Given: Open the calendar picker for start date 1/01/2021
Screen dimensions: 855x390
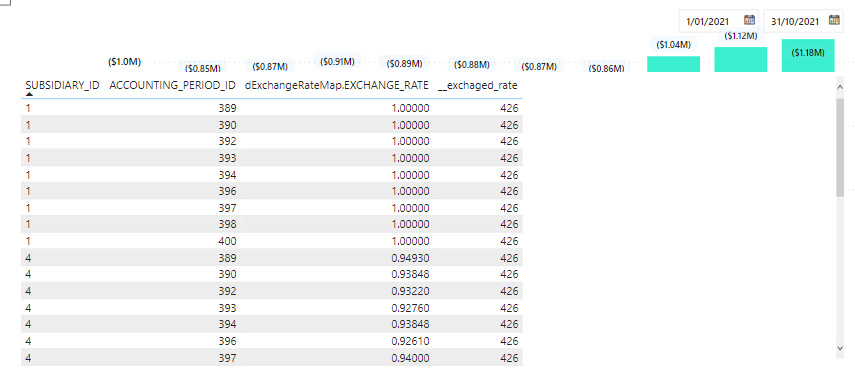Looking at the screenshot, I should (x=749, y=20).
